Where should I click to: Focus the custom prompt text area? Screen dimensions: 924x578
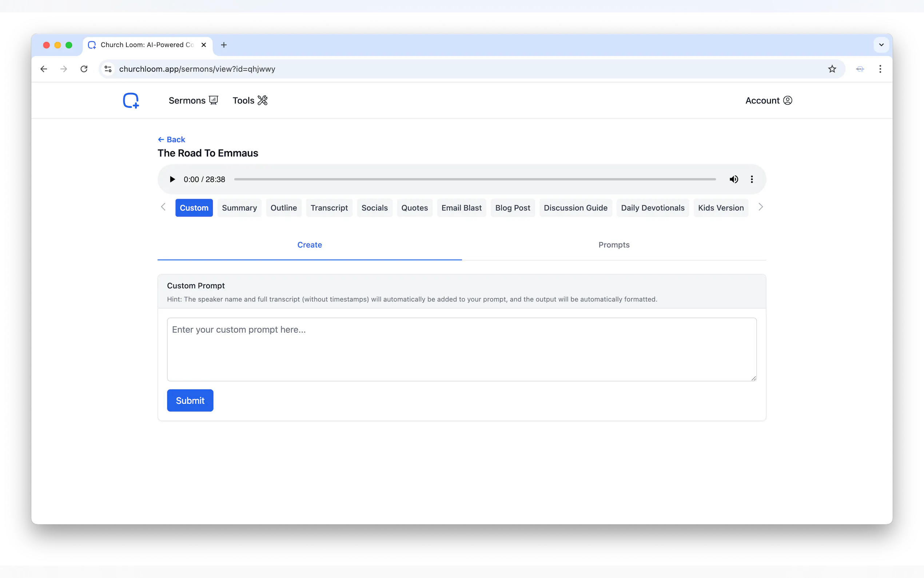461,349
